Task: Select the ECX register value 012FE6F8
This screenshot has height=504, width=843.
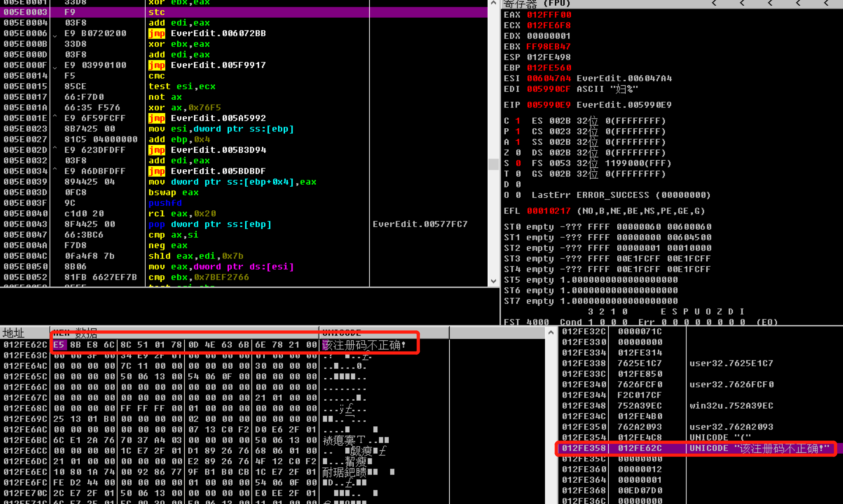Action: coord(549,26)
